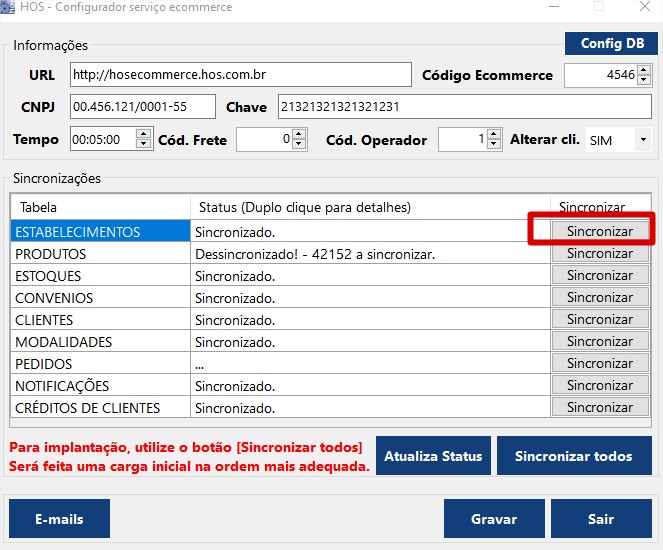Increase the Código Ecommerce value
Screen dimensions: 663x550
(x=644, y=70)
